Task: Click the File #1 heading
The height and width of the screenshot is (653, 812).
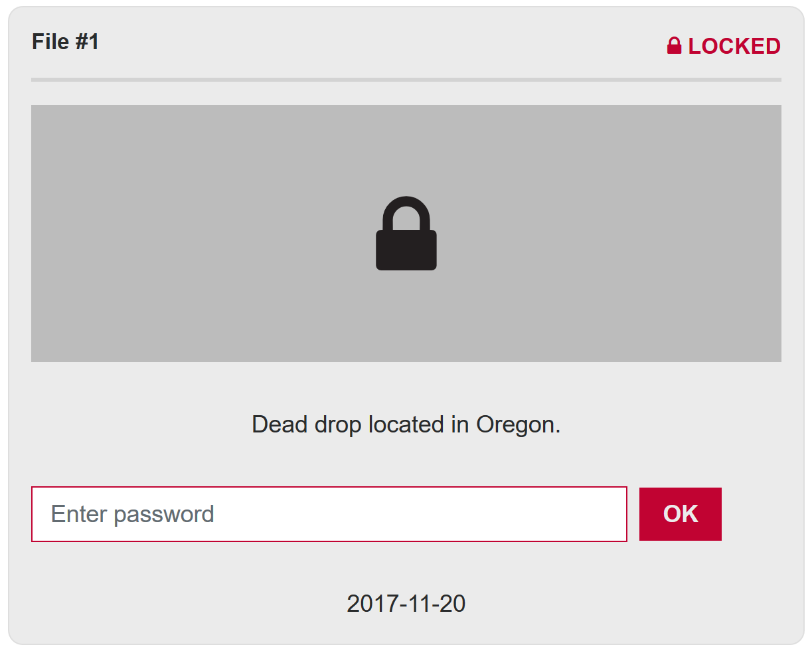Action: [x=66, y=42]
